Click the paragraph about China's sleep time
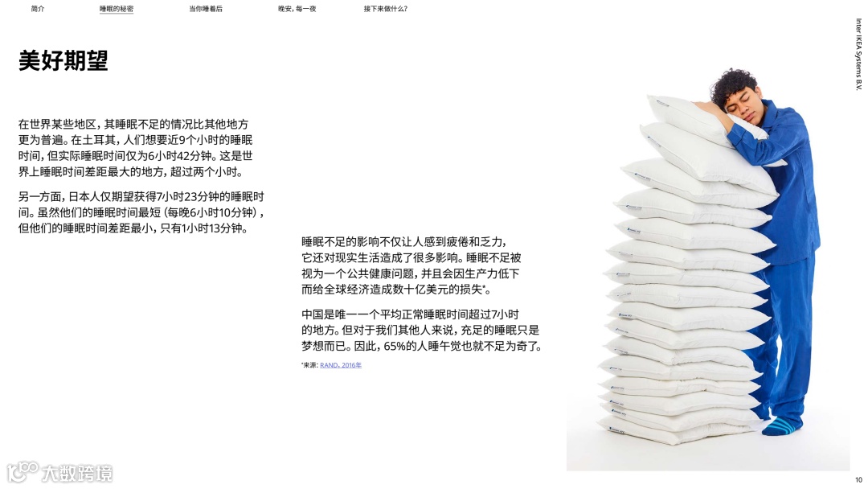868x489 pixels. pyautogui.click(x=421, y=330)
